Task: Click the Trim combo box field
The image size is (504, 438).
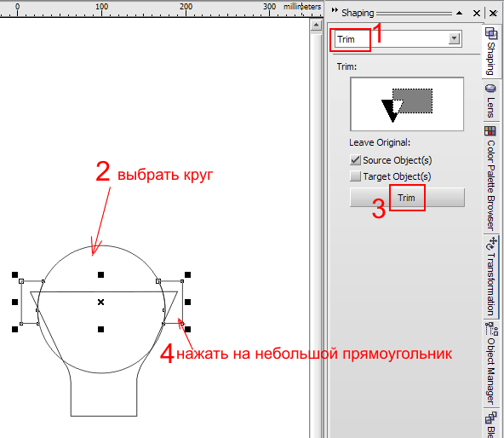Action: [x=398, y=39]
